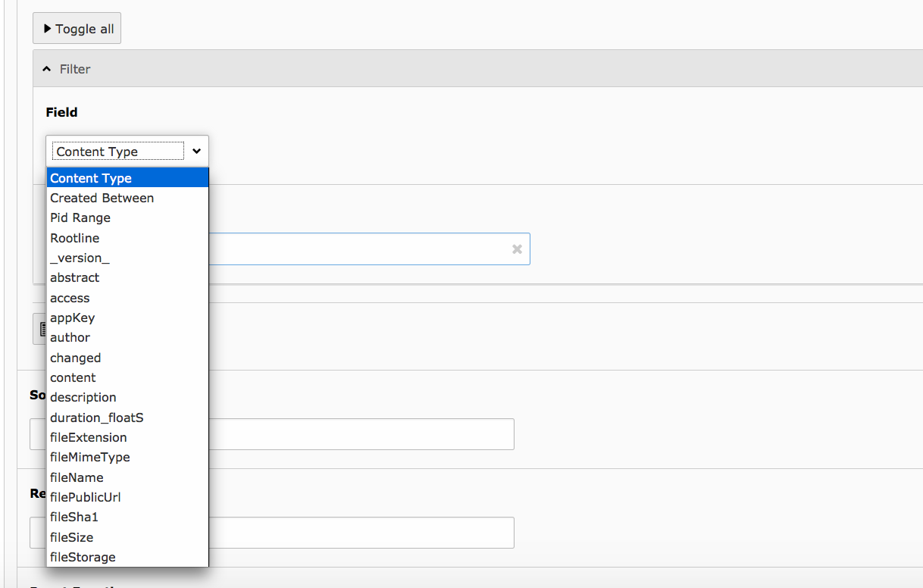This screenshot has height=588, width=923.
Task: Open the Content Type field dropdown
Action: (127, 152)
